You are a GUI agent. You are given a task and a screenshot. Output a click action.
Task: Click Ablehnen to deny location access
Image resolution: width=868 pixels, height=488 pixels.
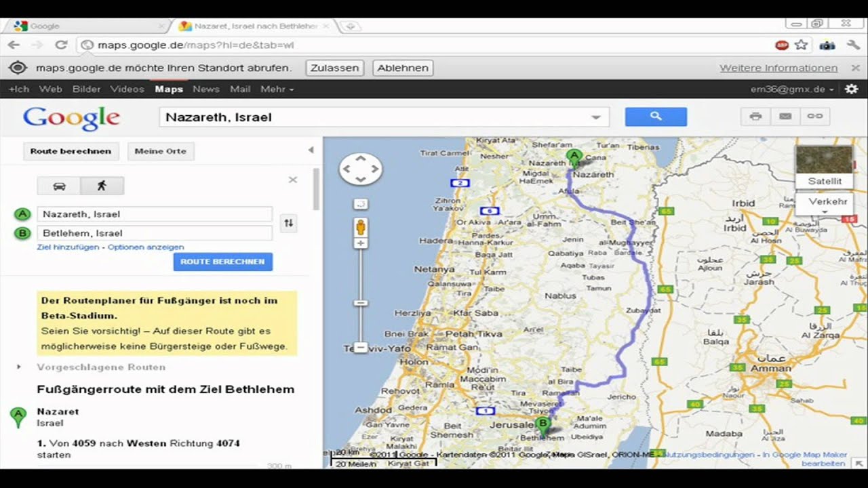[x=403, y=68]
